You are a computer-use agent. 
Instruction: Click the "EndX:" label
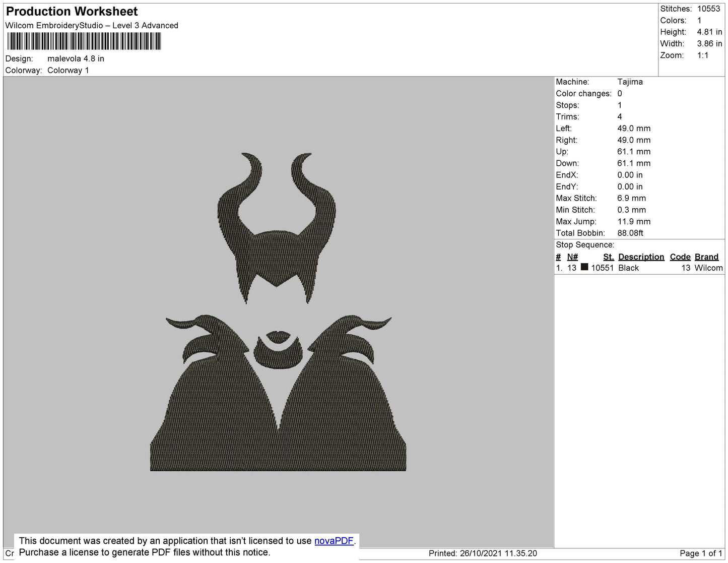(x=567, y=175)
